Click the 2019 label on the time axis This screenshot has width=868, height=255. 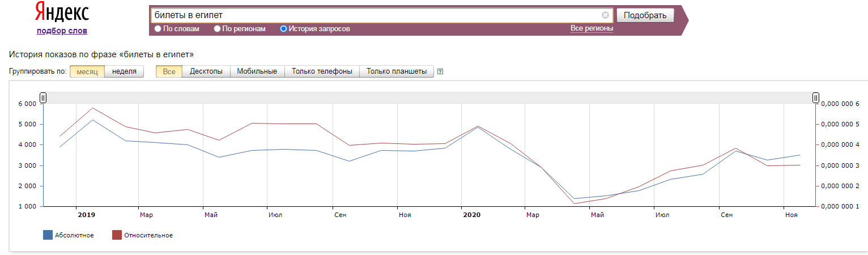pos(87,215)
